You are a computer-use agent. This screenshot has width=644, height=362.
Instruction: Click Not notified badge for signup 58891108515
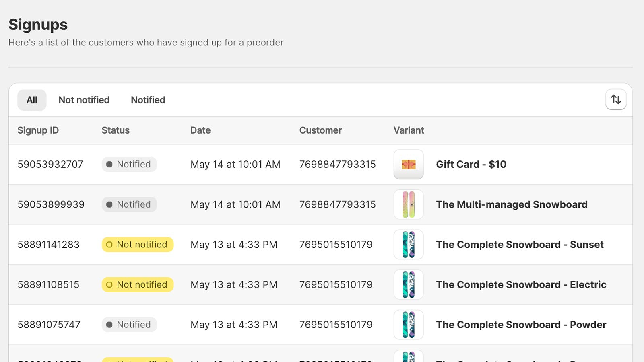(x=137, y=285)
